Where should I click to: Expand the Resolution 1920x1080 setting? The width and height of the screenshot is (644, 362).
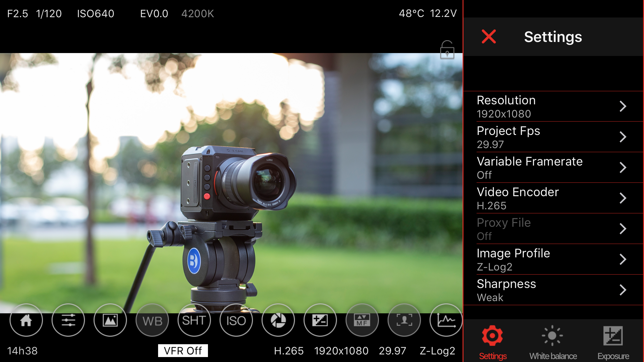(553, 106)
